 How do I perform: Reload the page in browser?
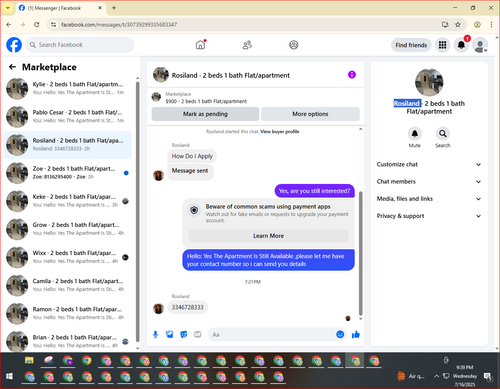tap(37, 24)
